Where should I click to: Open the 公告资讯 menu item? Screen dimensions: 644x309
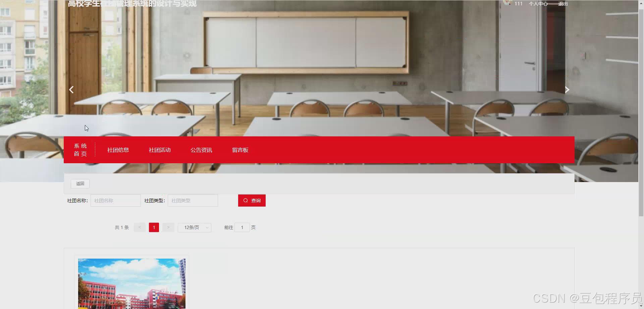click(201, 150)
